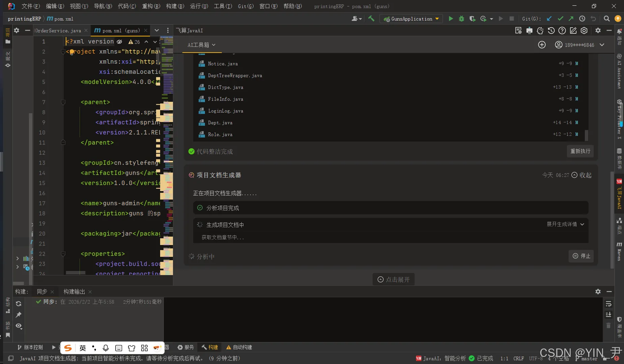Click the re-sync refresh icon in build panel

coord(19,304)
